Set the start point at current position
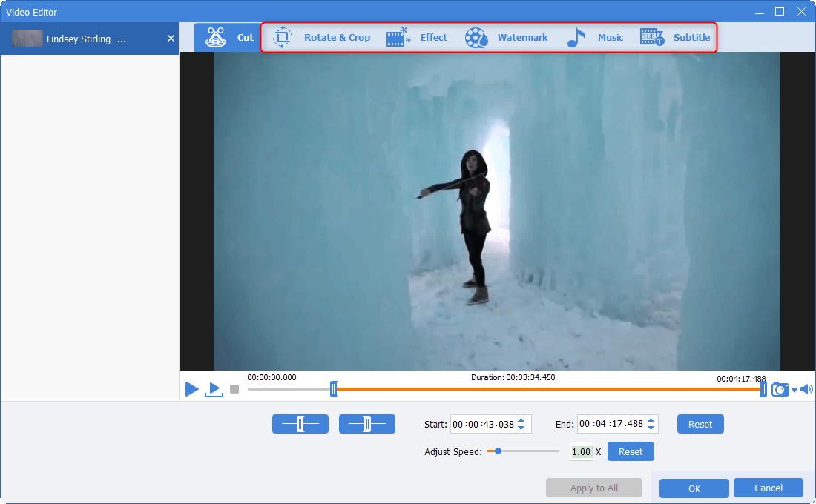This screenshot has width=816, height=504. tap(300, 424)
